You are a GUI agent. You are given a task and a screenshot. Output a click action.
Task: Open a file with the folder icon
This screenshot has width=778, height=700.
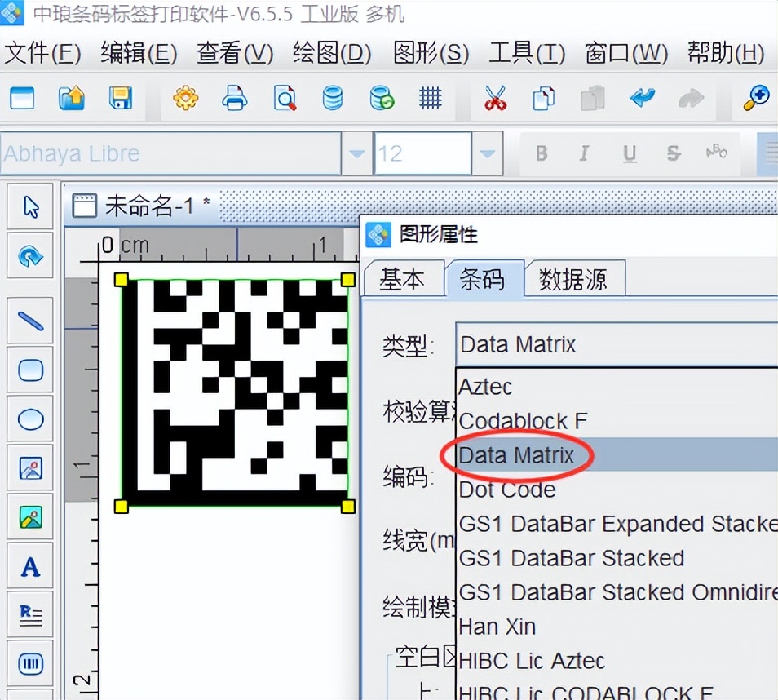coord(72,98)
